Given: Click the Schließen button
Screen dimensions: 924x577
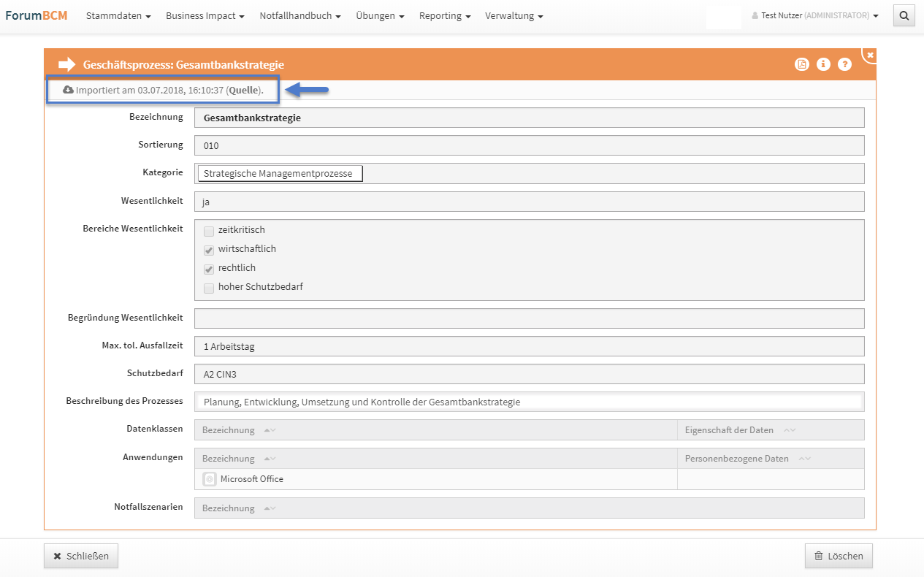Looking at the screenshot, I should click(81, 556).
